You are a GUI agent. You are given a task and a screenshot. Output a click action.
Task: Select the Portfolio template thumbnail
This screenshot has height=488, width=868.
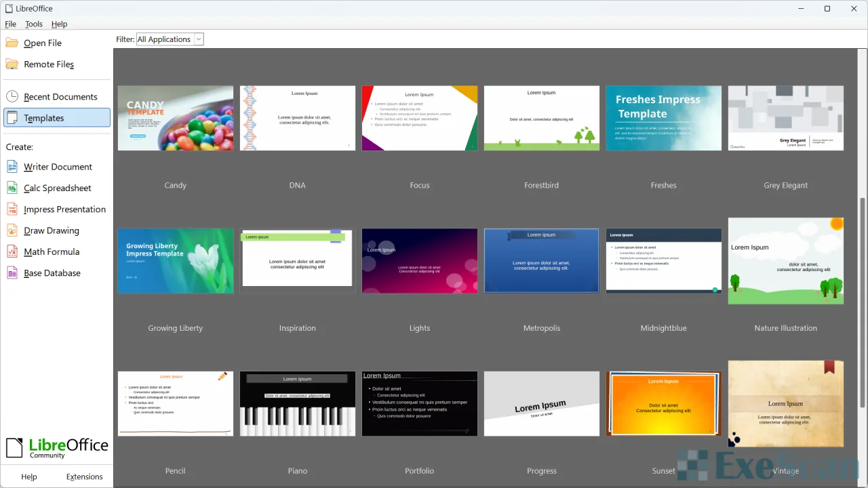click(x=420, y=403)
